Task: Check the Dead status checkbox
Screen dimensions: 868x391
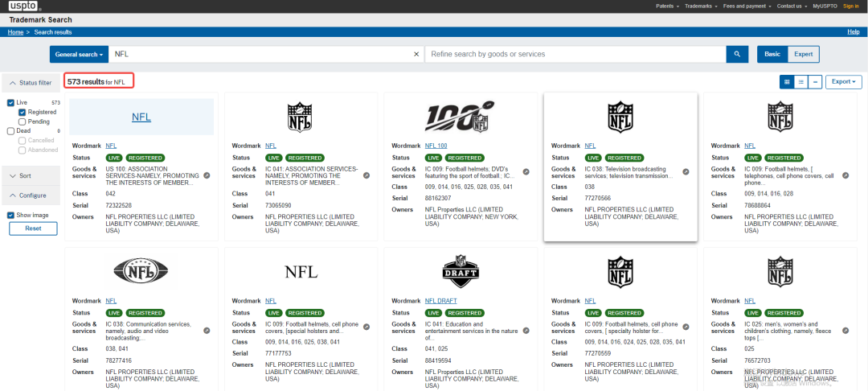Action: point(11,130)
